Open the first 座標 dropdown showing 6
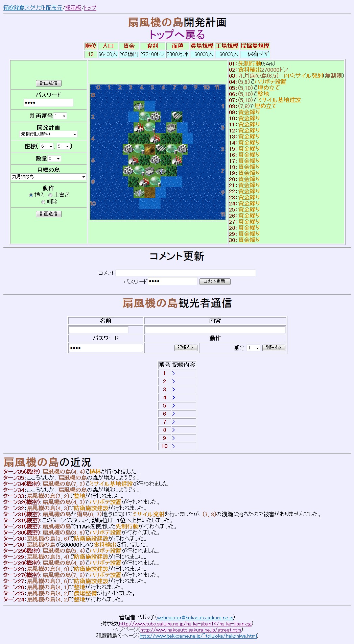Viewport: 354px width, 644px height. click(47, 146)
